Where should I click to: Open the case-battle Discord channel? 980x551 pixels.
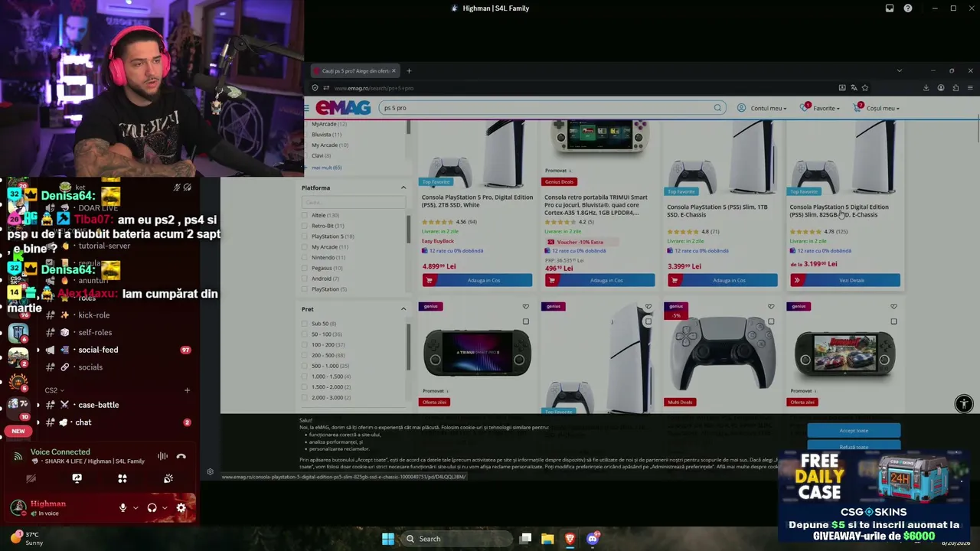[99, 405]
